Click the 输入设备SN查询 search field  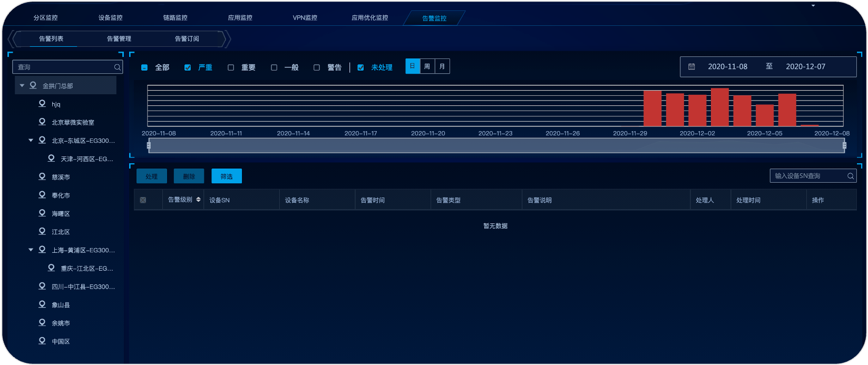pyautogui.click(x=809, y=176)
